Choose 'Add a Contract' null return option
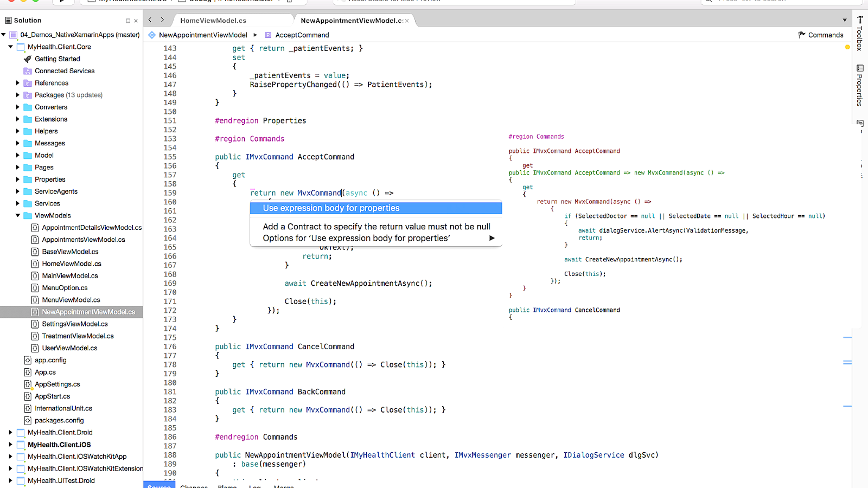 point(375,227)
